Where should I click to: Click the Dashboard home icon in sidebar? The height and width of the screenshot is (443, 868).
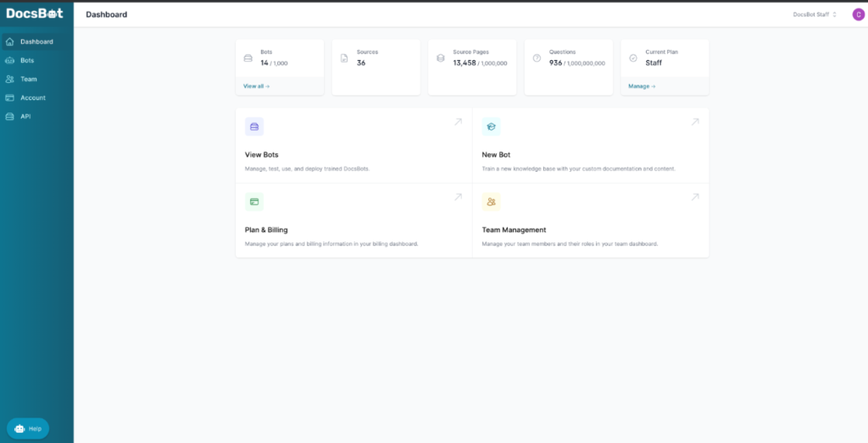[9, 42]
